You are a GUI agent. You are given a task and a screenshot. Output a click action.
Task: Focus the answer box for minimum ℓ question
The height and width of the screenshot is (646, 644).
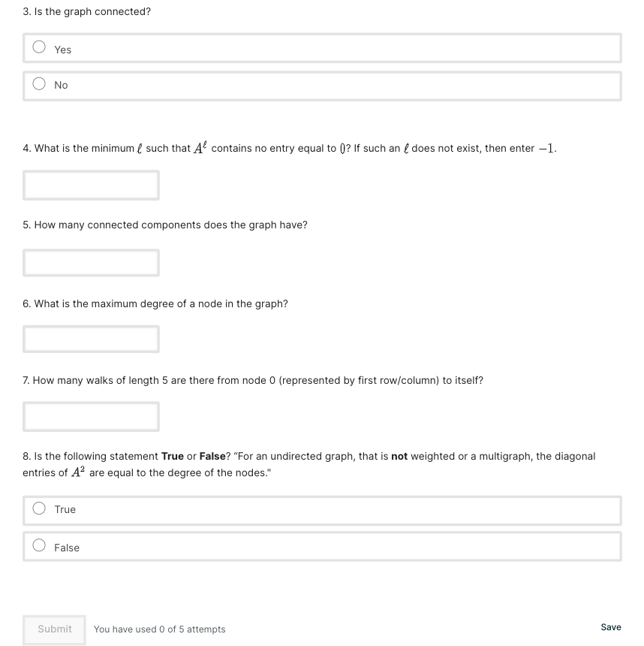(x=91, y=186)
